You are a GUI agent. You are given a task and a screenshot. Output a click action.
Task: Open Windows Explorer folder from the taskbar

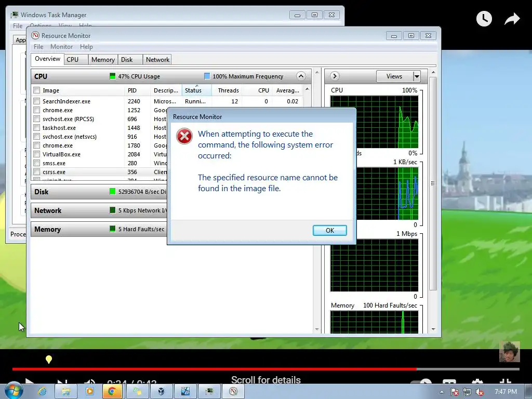coord(66,392)
